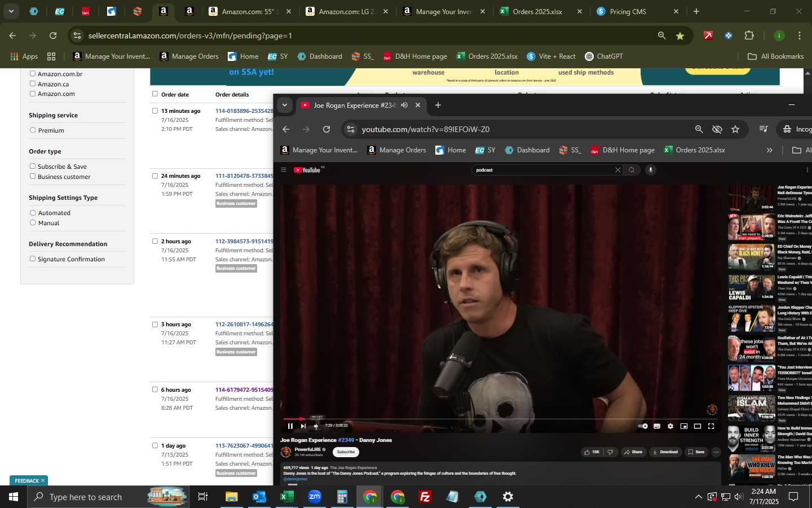This screenshot has height=508, width=812.
Task: Switch to Orders 2025.xlsx tab
Action: (540, 11)
